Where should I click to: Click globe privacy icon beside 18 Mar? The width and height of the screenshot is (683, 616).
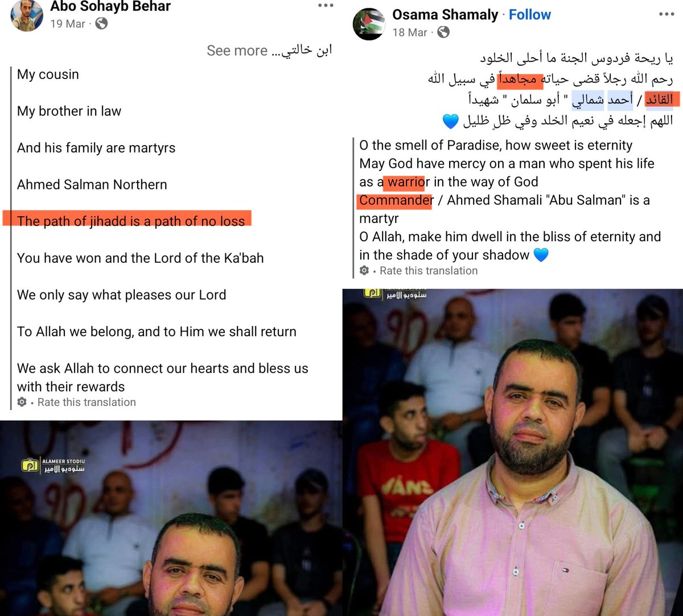443,32
